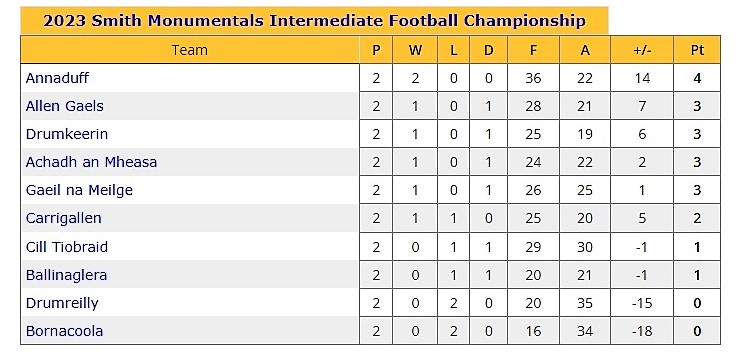Select Cill Tiobraid team name
Image resolution: width=739 pixels, height=362 pixels.
click(x=66, y=247)
